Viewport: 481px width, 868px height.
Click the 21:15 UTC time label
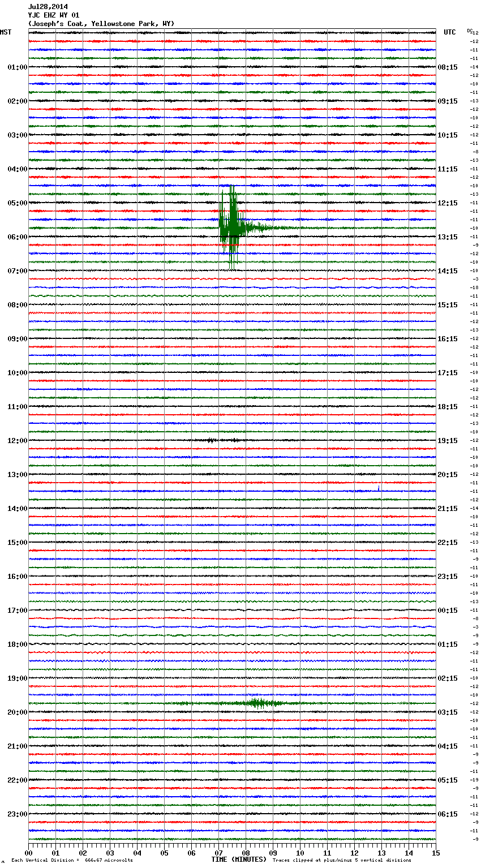pos(448,509)
